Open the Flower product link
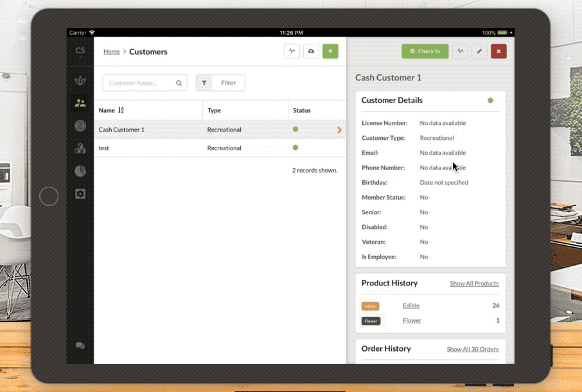This screenshot has width=582, height=392. [412, 320]
